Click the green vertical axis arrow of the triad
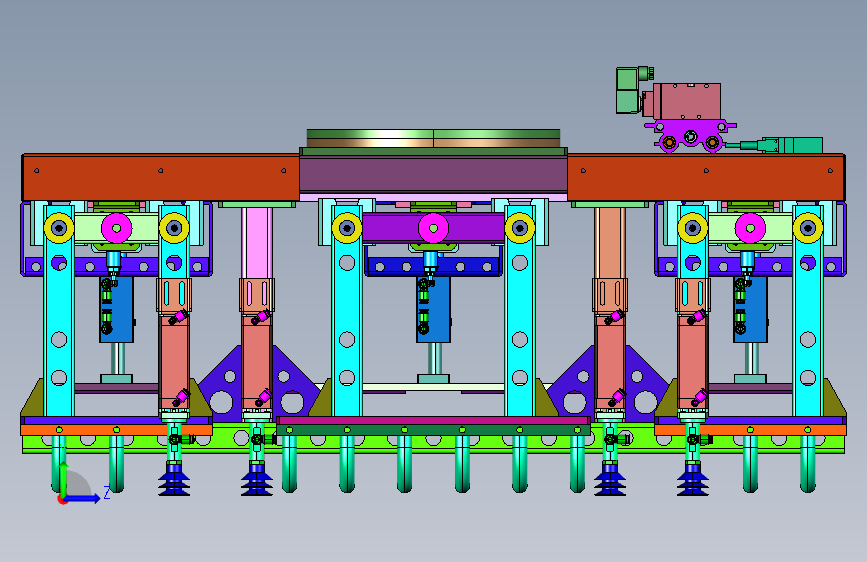The width and height of the screenshot is (867, 562). [64, 478]
